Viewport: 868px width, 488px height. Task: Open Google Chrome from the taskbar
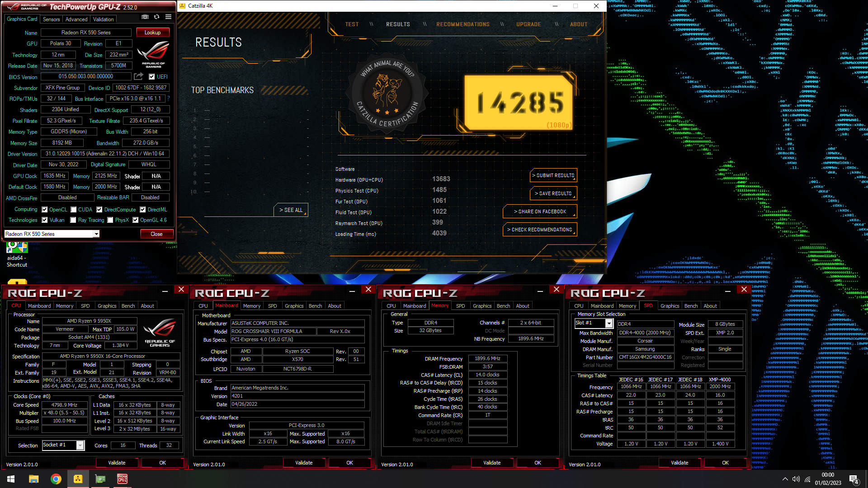pyautogui.click(x=56, y=479)
